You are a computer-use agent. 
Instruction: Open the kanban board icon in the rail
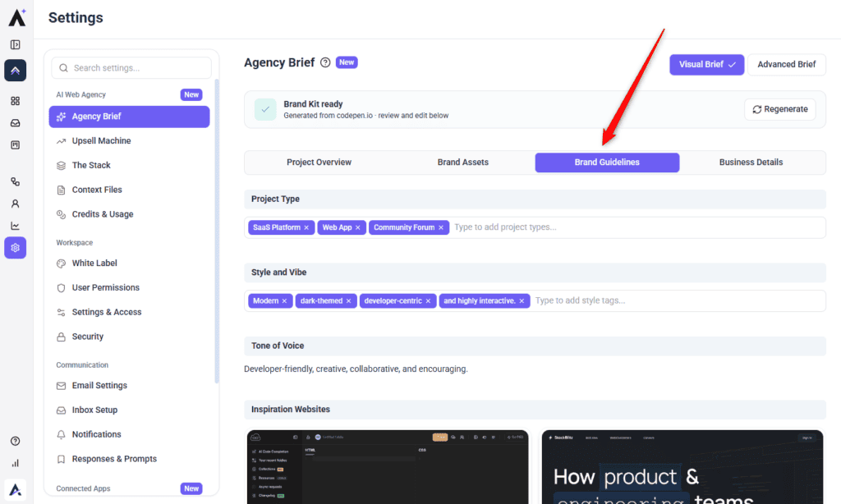(15, 144)
